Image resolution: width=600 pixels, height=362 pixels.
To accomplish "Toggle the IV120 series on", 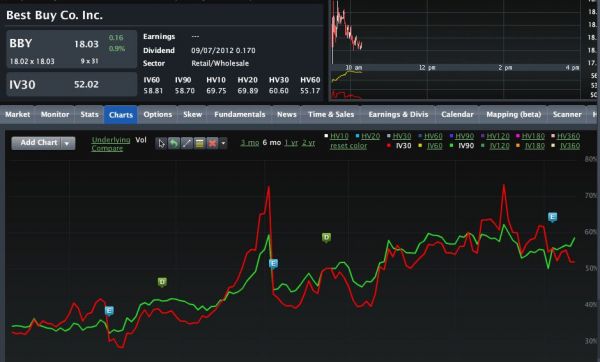I will point(499,146).
